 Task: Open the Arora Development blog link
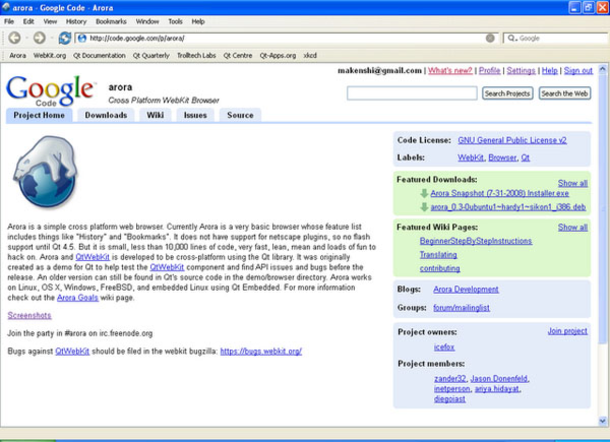pyautogui.click(x=466, y=289)
